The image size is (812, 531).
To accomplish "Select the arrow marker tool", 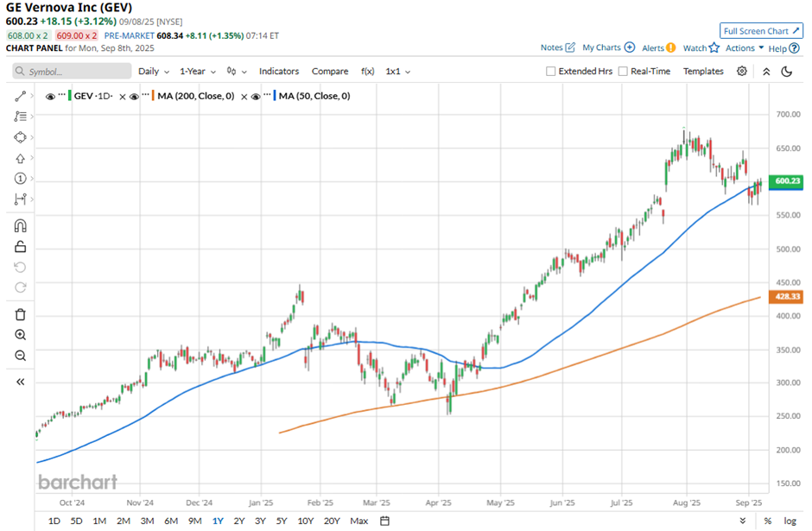I will (20, 158).
